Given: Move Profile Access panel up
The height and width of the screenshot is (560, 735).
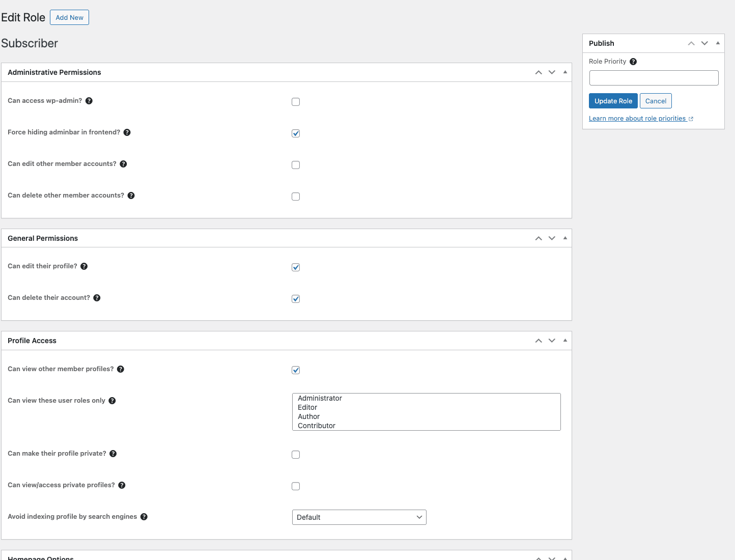Looking at the screenshot, I should (539, 341).
